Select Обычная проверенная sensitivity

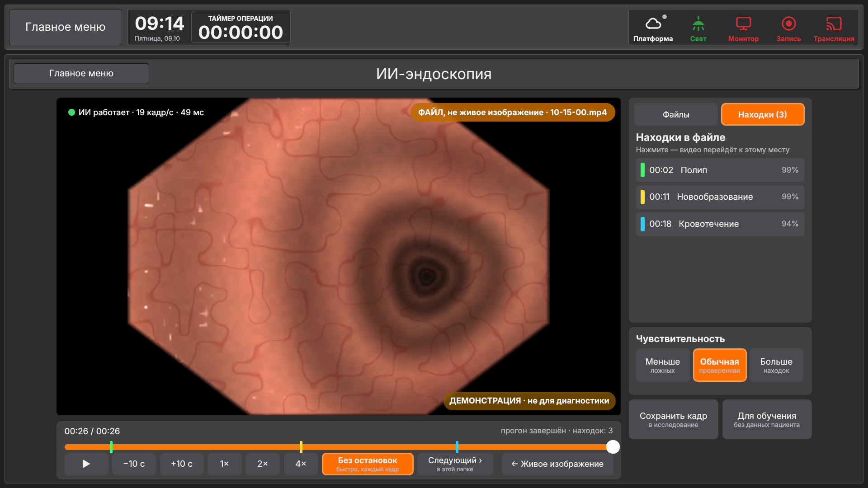click(720, 365)
